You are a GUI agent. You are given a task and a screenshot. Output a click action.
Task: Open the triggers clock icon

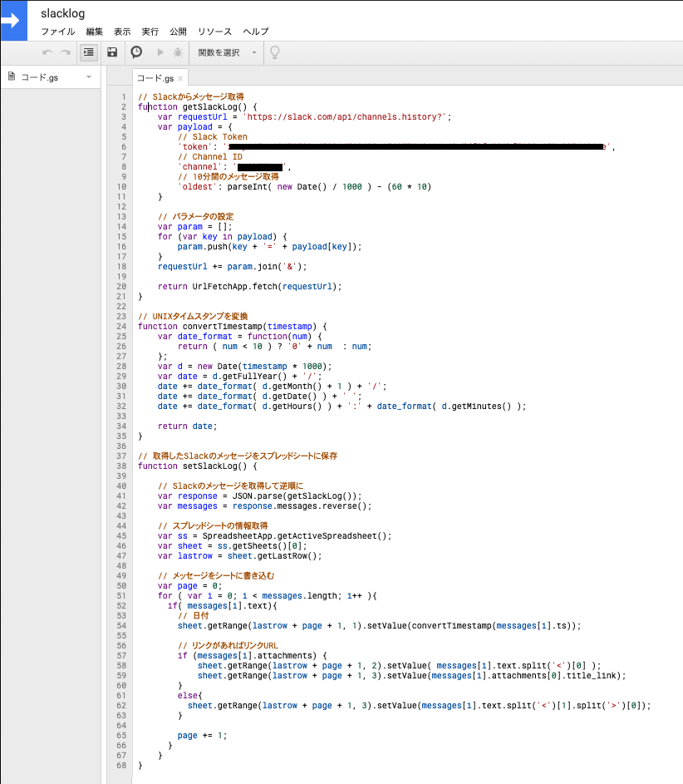click(x=136, y=52)
